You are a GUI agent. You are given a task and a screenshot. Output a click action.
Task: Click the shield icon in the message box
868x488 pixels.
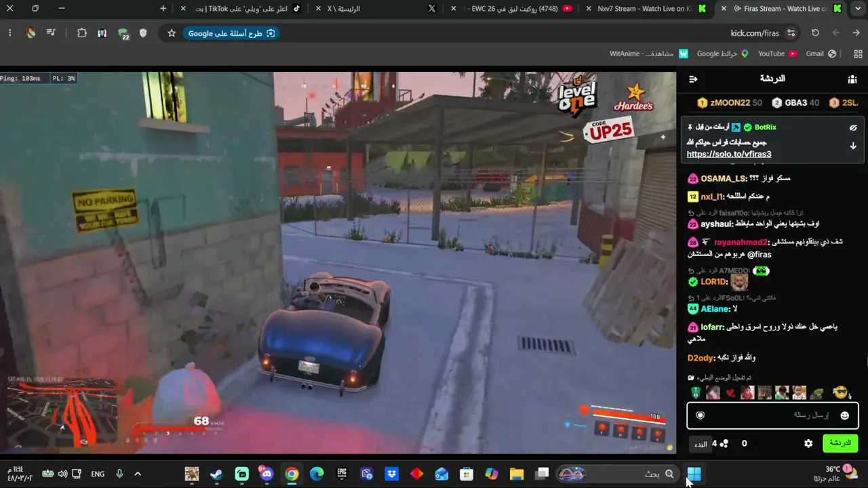coord(701,415)
